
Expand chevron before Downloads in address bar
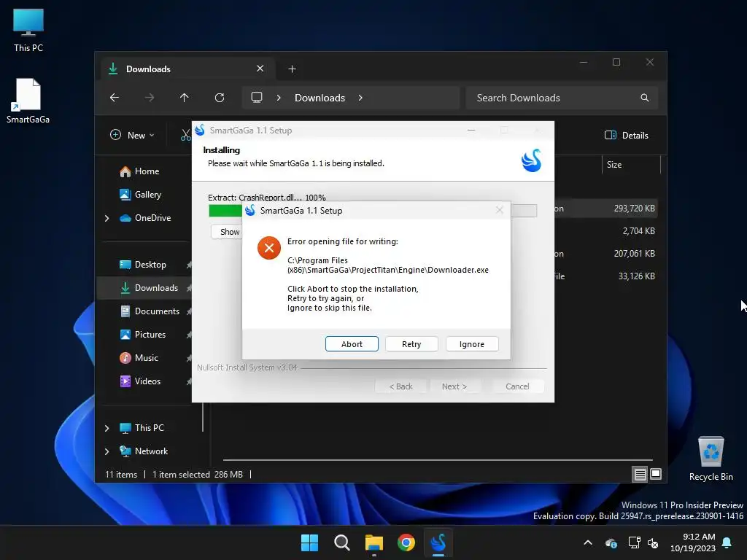pos(279,98)
